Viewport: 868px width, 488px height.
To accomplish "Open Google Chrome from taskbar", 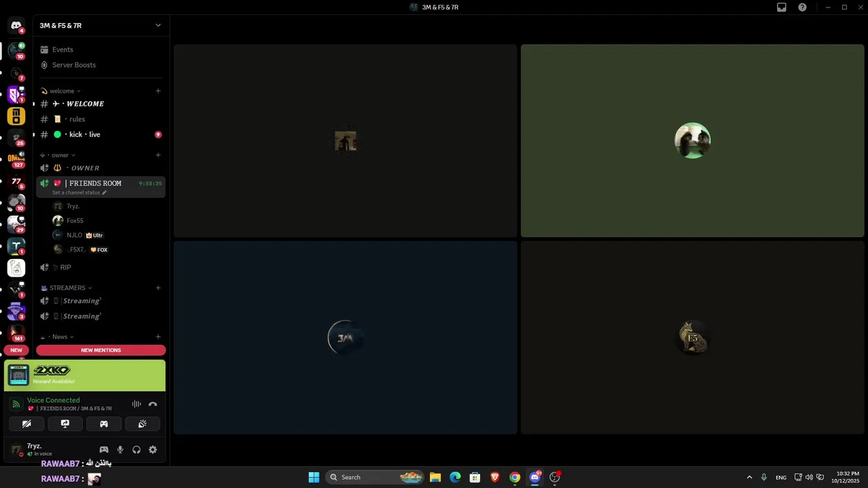I will (x=515, y=477).
